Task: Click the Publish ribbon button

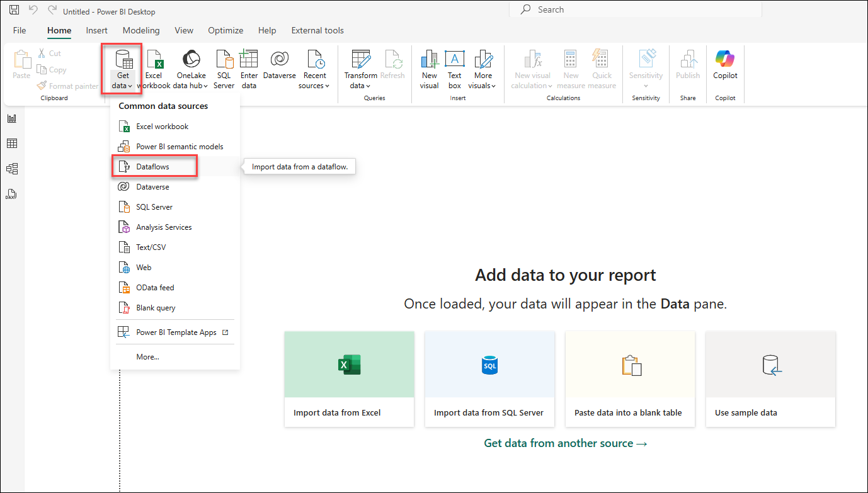Action: coord(688,65)
